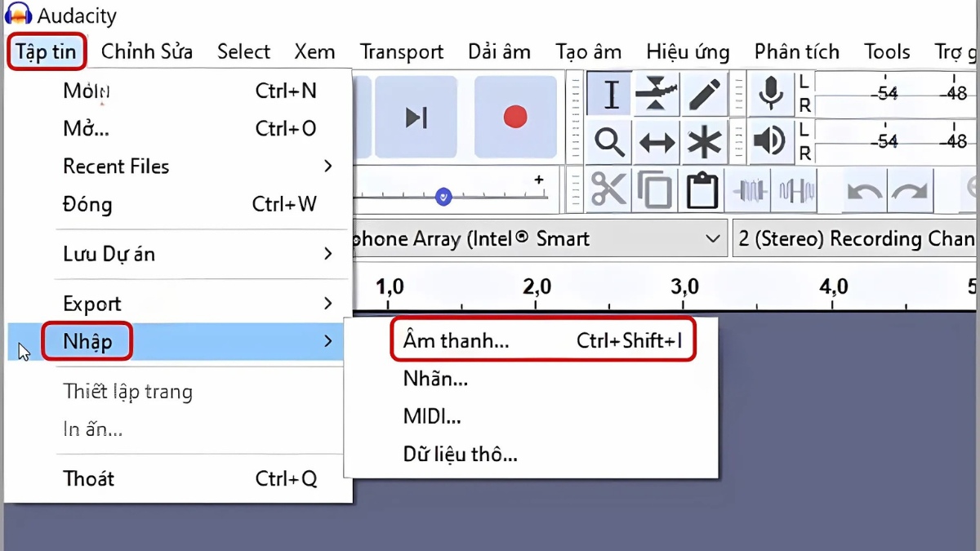Choose Âm thanh... import option

[x=543, y=340]
